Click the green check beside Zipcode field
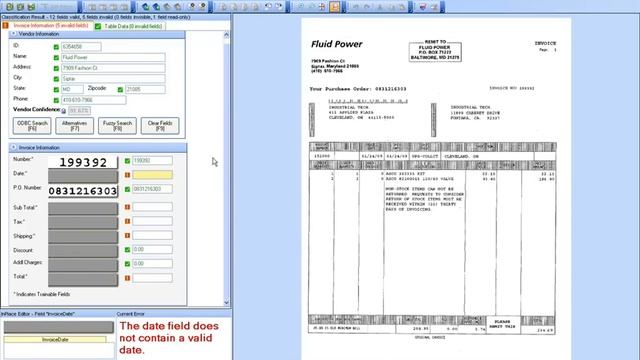Screen dimensions: 640x360 120,89
